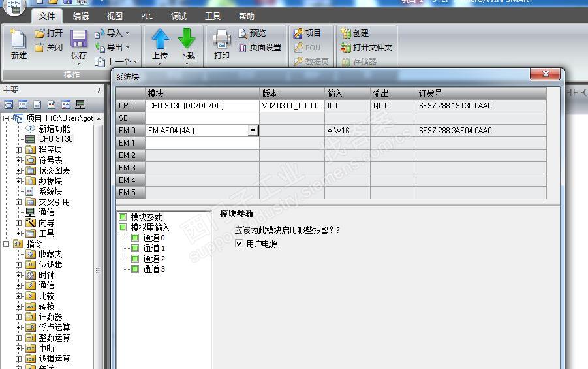588x369 pixels.
Task: Click the New (新建) project icon
Action: pyautogui.click(x=18, y=40)
